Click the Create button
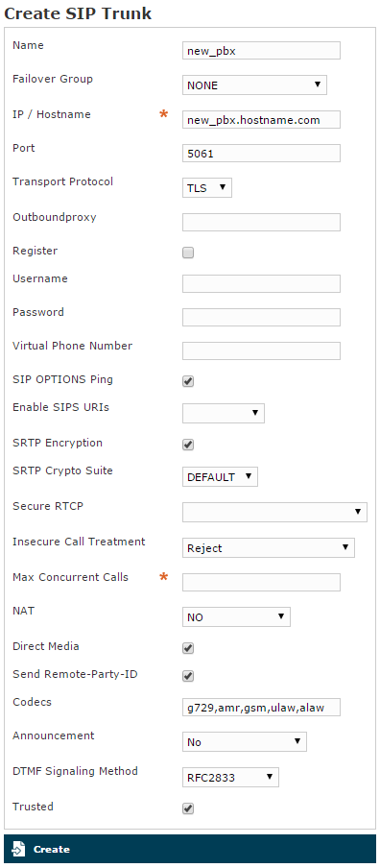The width and height of the screenshot is (380, 868). click(190, 849)
